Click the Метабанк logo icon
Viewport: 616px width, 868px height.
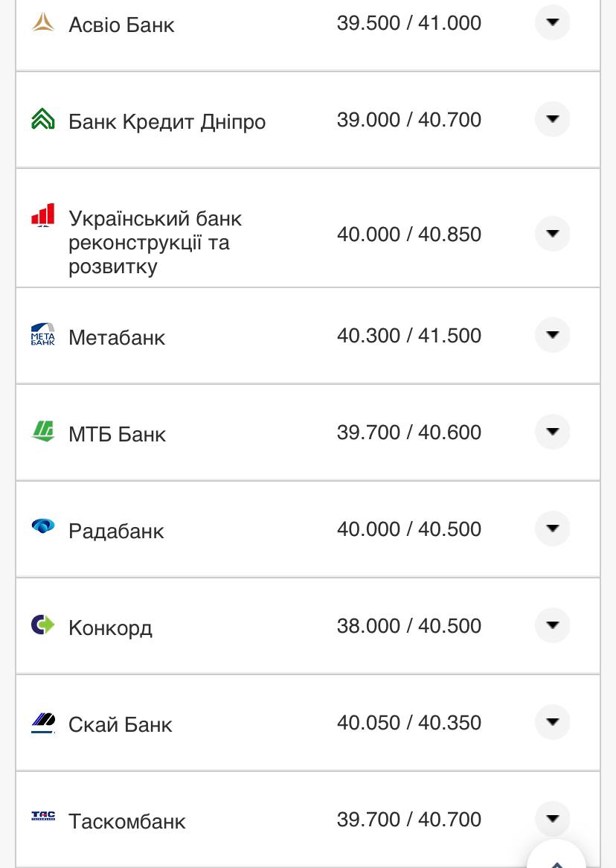point(43,334)
